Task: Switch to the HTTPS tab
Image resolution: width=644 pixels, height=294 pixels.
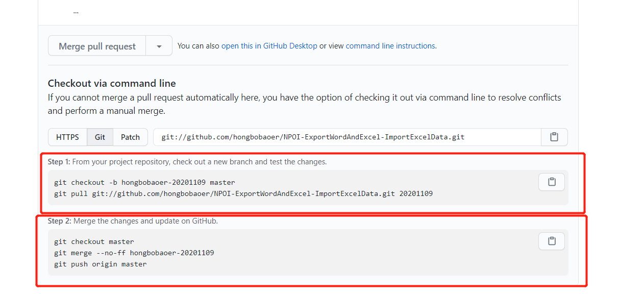Action: click(x=67, y=137)
